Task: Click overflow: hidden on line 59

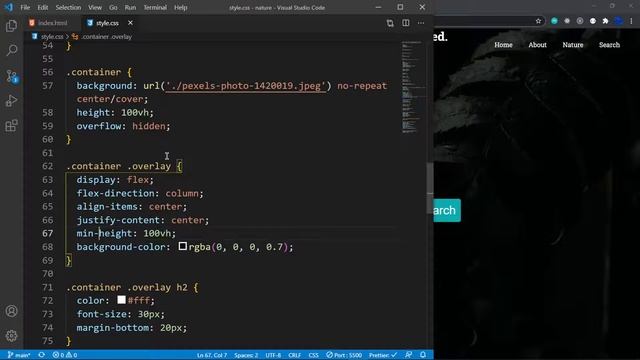Action: (x=123, y=126)
